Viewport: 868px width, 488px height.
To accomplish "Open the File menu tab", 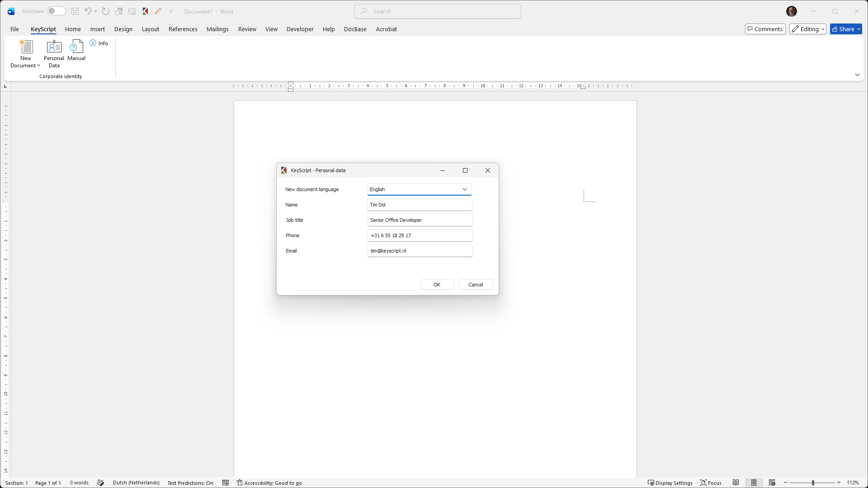I will click(14, 29).
